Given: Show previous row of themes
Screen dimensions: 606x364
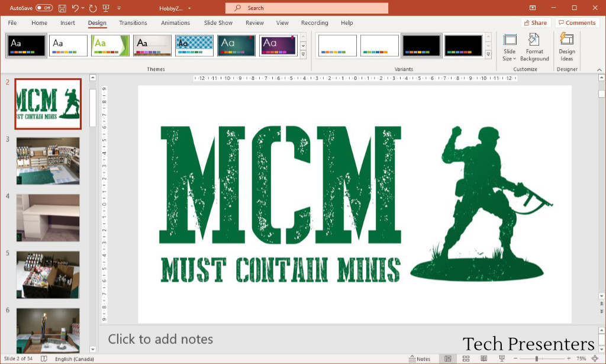Looking at the screenshot, I should 303,37.
